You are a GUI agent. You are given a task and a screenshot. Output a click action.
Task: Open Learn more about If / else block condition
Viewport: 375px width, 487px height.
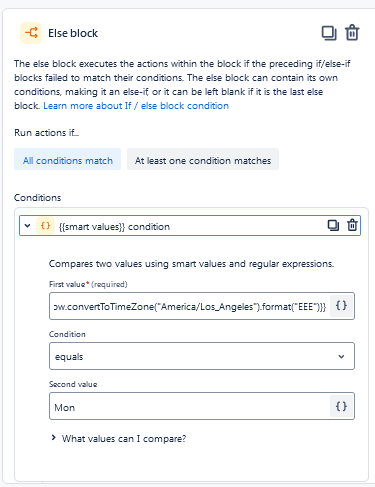[136, 106]
